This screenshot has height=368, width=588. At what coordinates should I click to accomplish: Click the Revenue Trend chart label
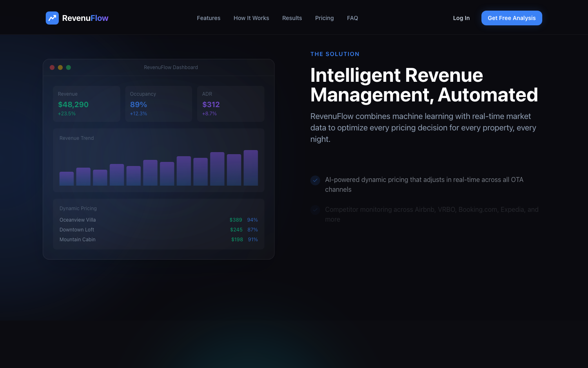click(77, 138)
